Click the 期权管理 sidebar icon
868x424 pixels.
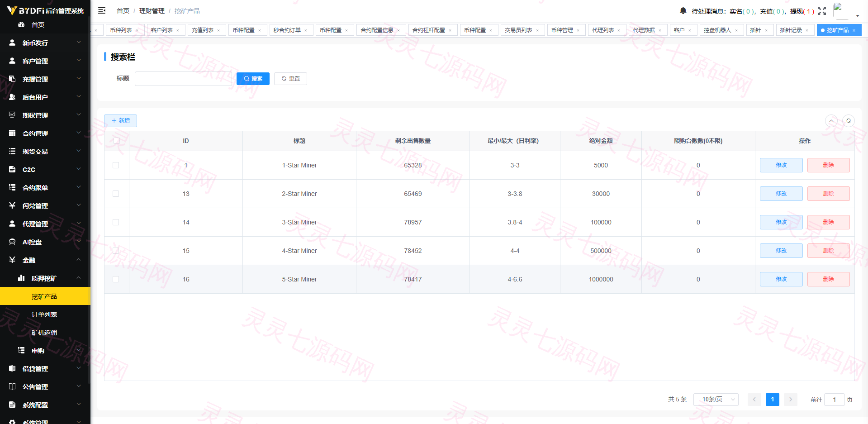12,115
